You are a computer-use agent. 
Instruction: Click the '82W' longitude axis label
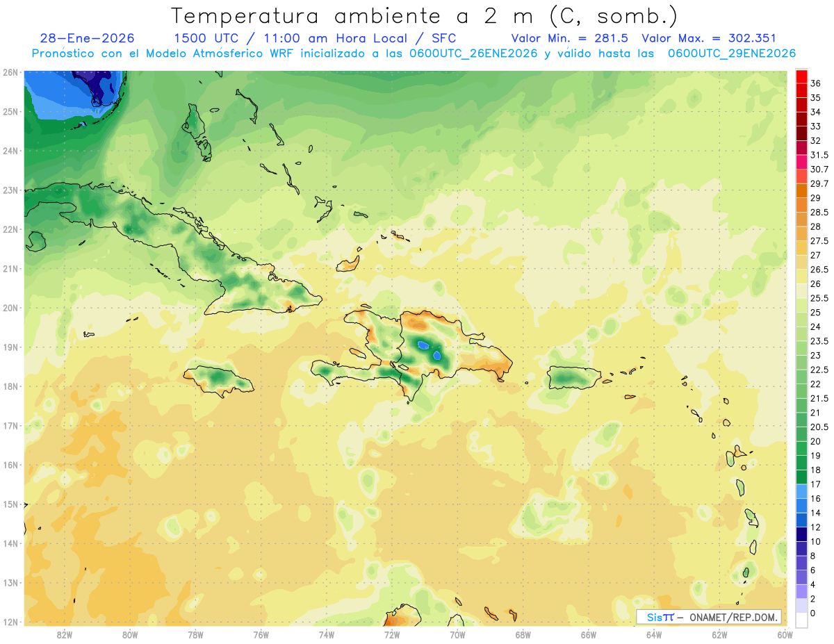click(x=65, y=634)
